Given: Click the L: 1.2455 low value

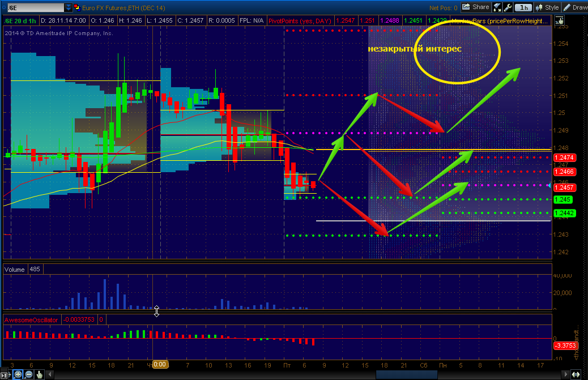Looking at the screenshot, I should click(159, 20).
